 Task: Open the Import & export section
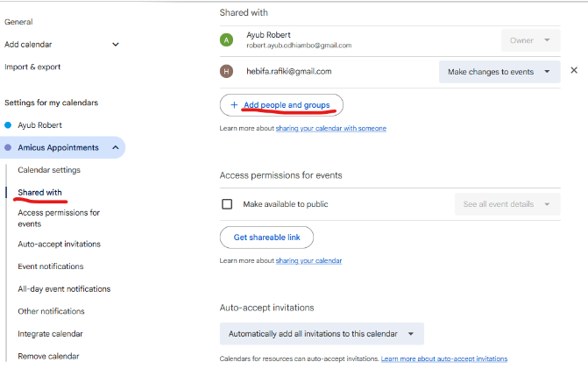32,67
